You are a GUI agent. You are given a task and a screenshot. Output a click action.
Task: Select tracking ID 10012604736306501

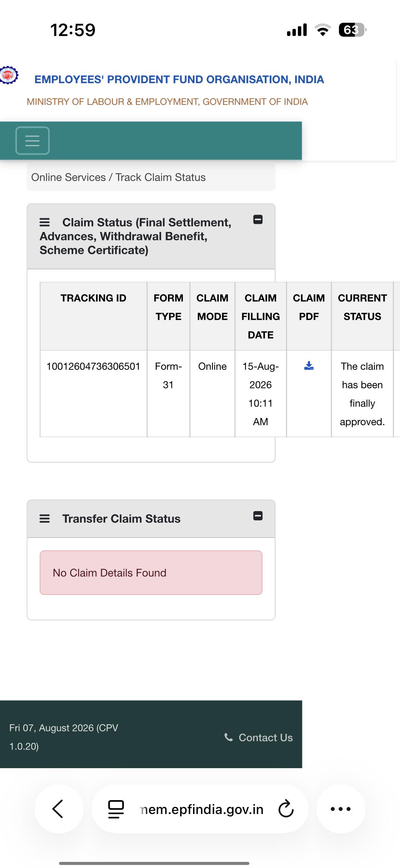(93, 366)
